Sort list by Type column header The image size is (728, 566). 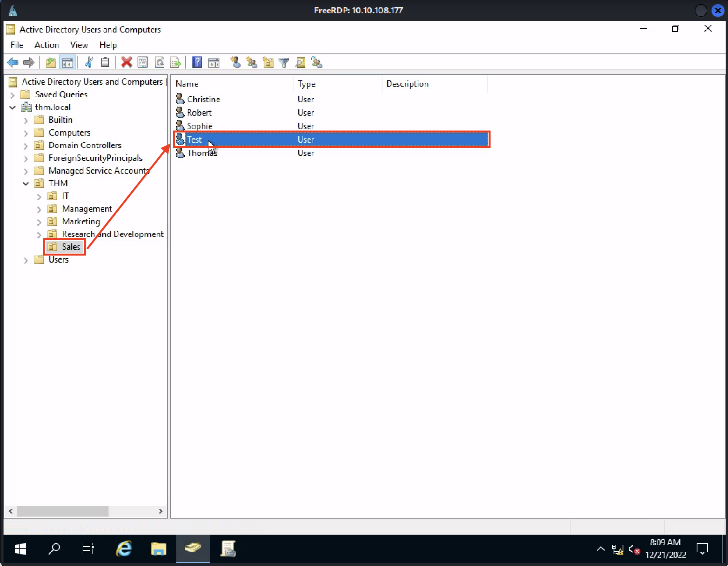pyautogui.click(x=337, y=84)
